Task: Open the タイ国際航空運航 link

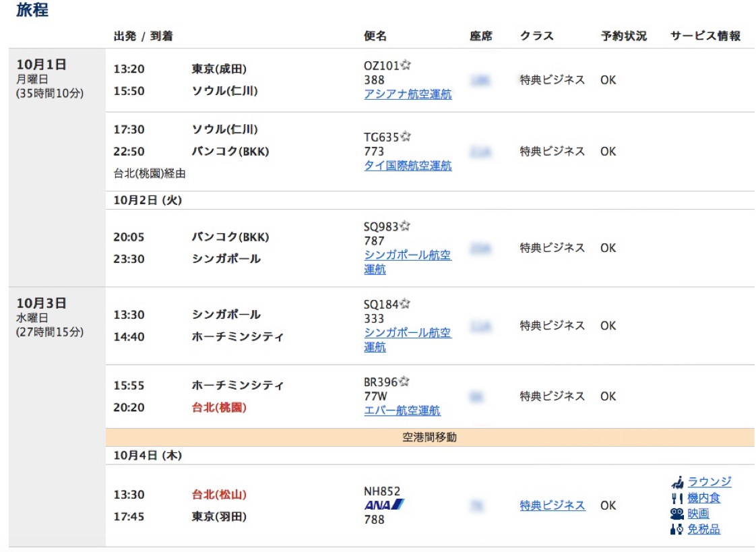Action: 408,166
